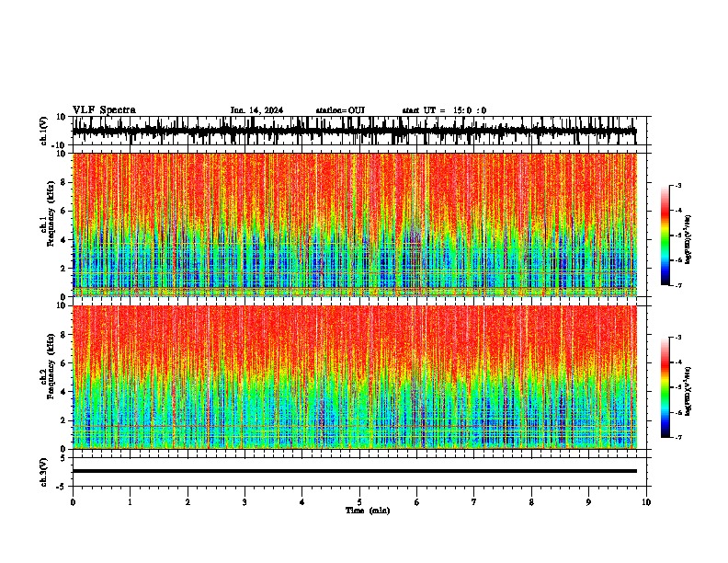This screenshot has height=563, width=728.
Task: Select the date label reading 14, 2024
Action: coord(264,110)
